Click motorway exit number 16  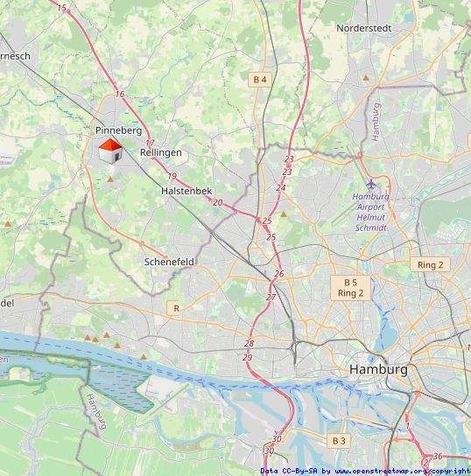120,94
